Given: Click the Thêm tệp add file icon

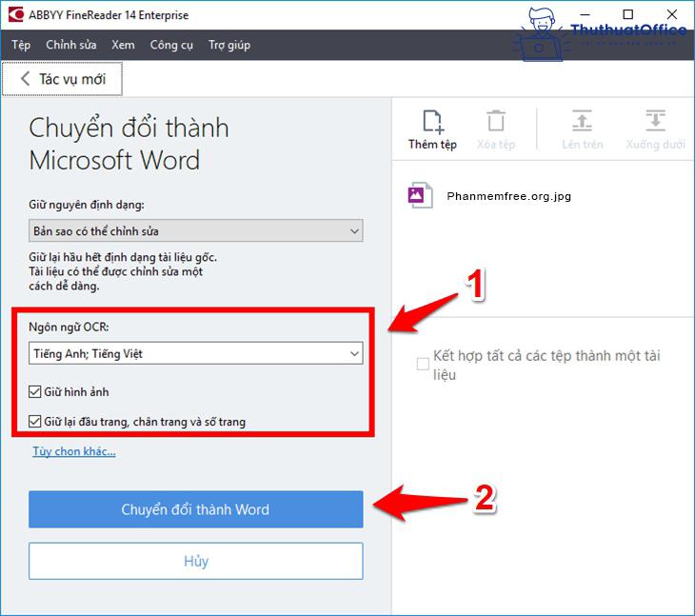Looking at the screenshot, I should click(x=432, y=122).
